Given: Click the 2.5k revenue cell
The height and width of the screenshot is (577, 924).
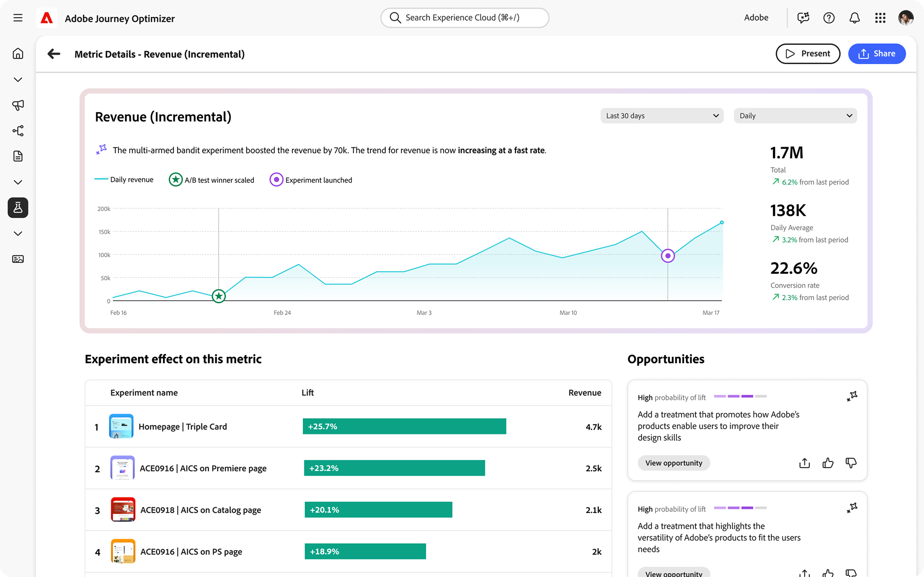Looking at the screenshot, I should click(x=593, y=468).
